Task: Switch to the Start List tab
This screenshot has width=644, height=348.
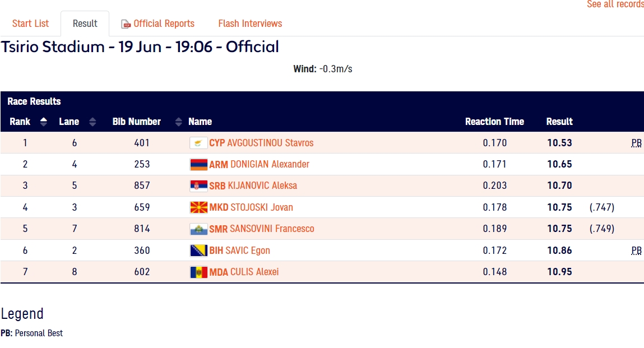Action: (30, 24)
